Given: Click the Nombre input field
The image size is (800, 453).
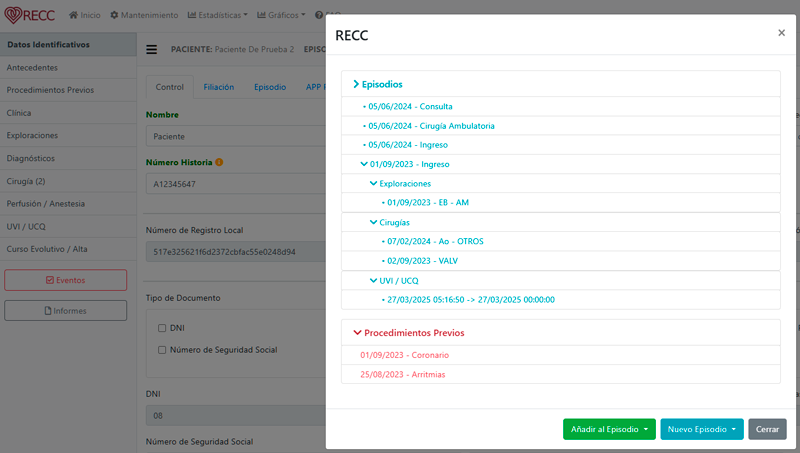Looking at the screenshot, I should point(235,136).
